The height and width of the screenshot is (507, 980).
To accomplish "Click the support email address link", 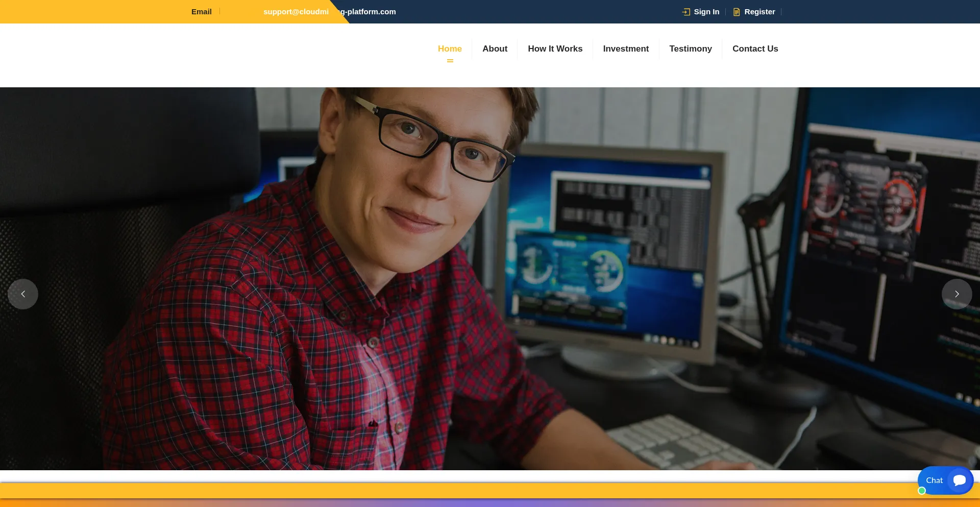I will [329, 12].
